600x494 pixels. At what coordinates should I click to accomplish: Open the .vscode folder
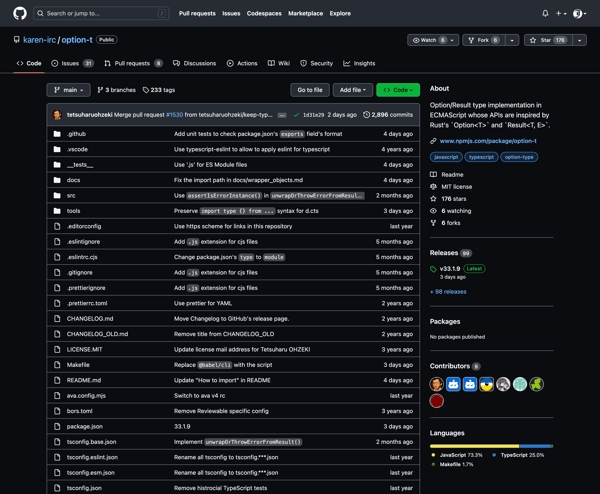77,149
